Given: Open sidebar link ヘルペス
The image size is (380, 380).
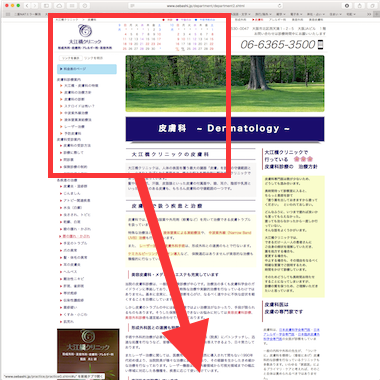Looking at the screenshot, I should pos(70,272).
